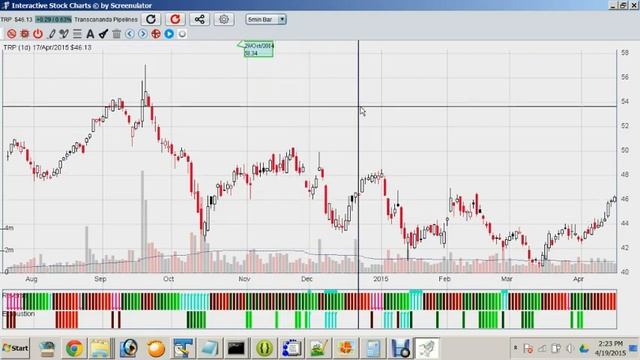This screenshot has height=360, width=640.
Task: Click the Oct label on time axis
Action: 168,279
